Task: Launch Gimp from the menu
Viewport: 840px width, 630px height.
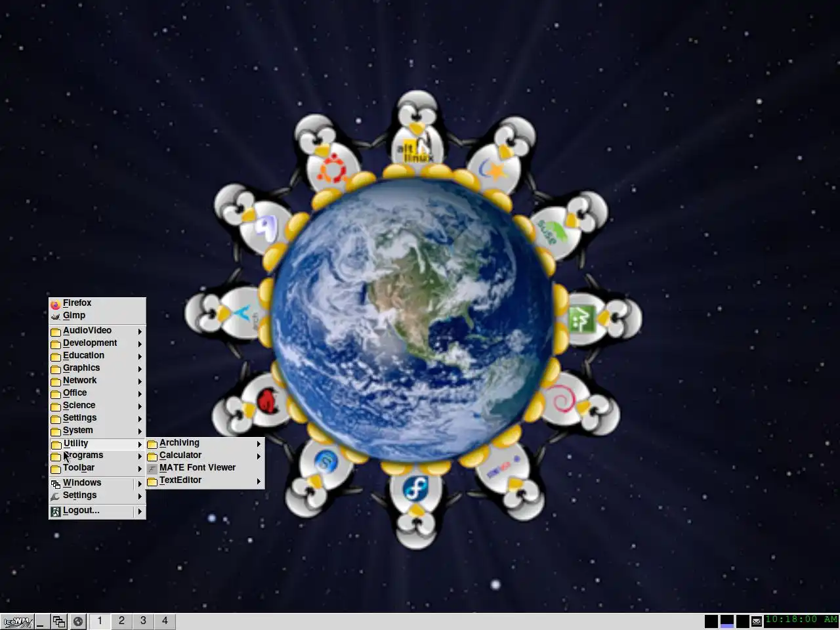Action: point(97,316)
